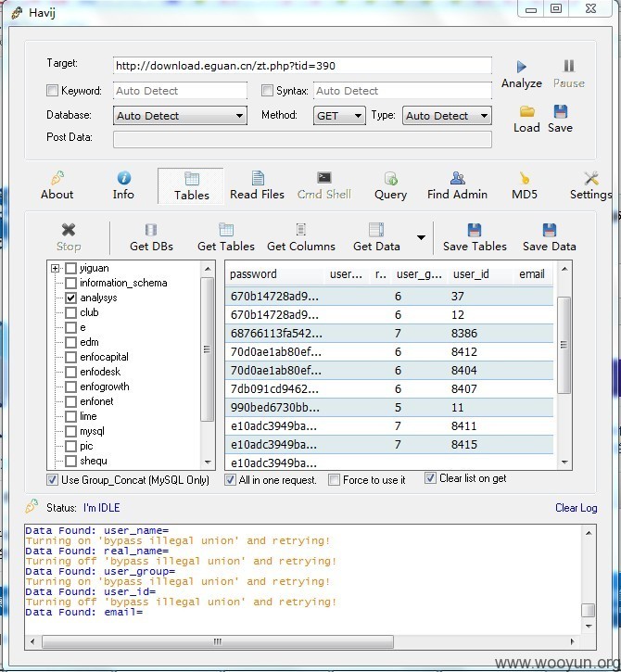Check the club database checkbox
The width and height of the screenshot is (621, 672).
tap(70, 312)
